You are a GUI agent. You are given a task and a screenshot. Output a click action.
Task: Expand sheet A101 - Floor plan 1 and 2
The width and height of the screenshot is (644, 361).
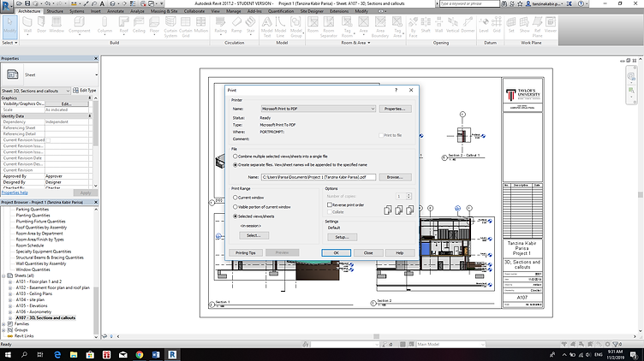[x=10, y=281]
